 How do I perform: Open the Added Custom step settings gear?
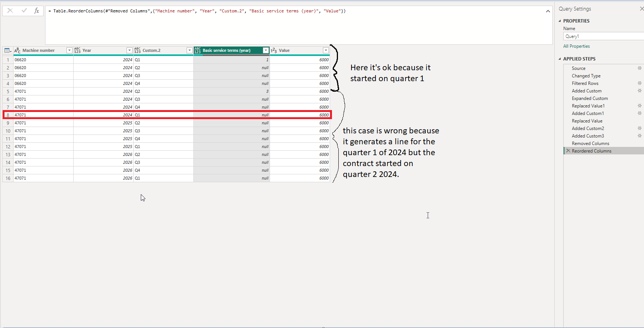tap(639, 91)
